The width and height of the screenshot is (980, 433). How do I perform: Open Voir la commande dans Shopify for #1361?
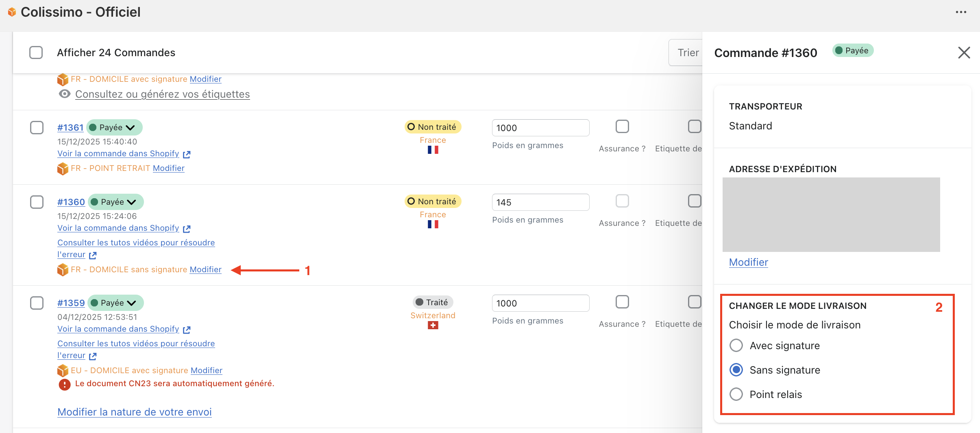(x=118, y=153)
